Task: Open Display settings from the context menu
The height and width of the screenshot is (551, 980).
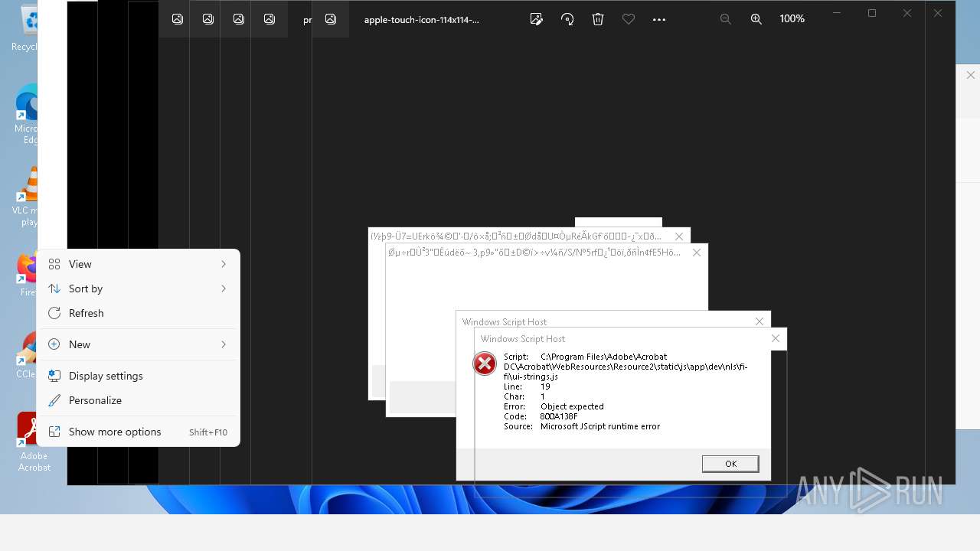Action: pyautogui.click(x=139, y=376)
